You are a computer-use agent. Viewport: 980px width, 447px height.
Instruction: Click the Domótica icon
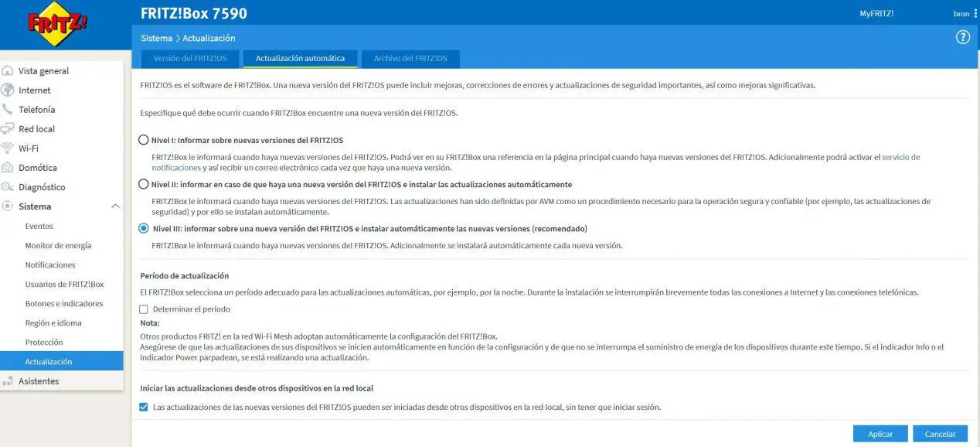8,167
